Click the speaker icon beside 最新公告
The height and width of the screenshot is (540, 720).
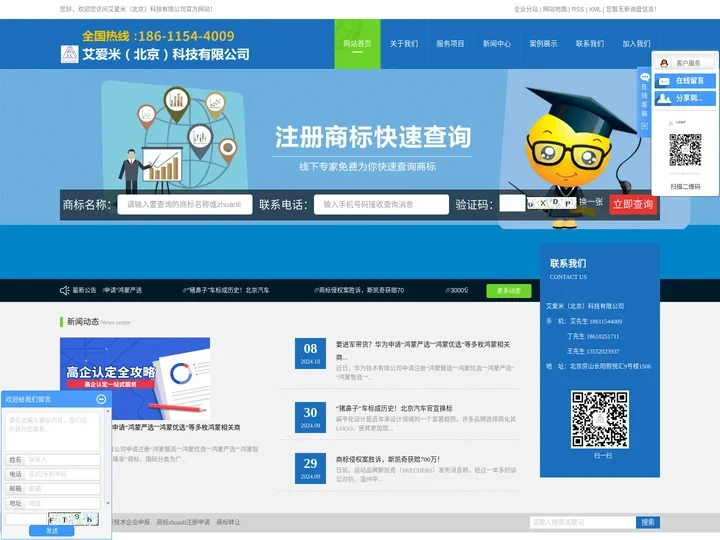pyautogui.click(x=64, y=290)
